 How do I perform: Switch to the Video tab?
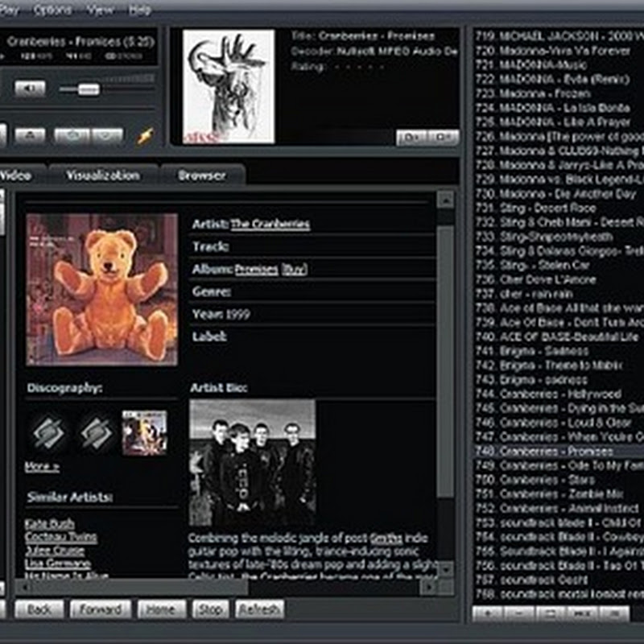click(21, 175)
